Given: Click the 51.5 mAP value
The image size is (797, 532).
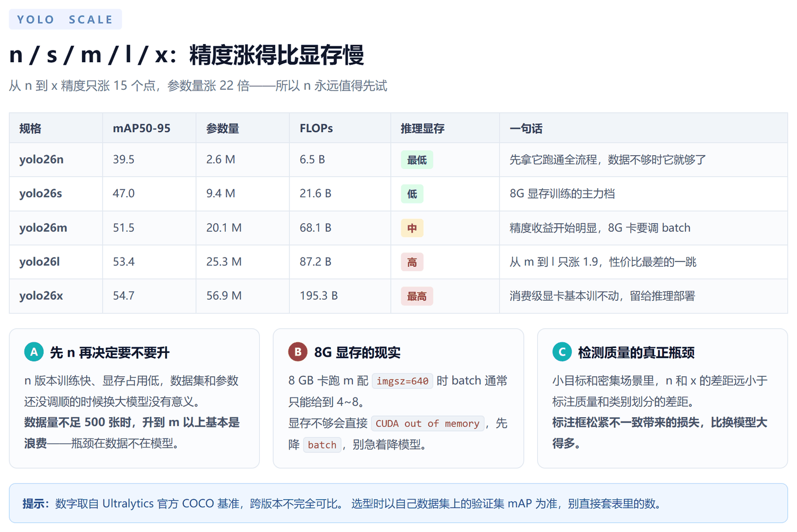Looking at the screenshot, I should (x=123, y=227).
